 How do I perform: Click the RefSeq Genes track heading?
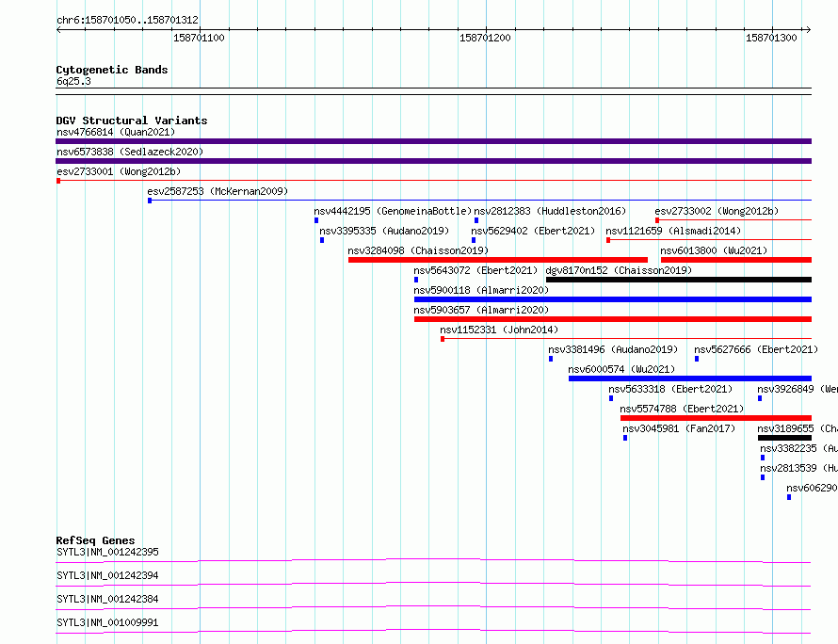coord(95,540)
